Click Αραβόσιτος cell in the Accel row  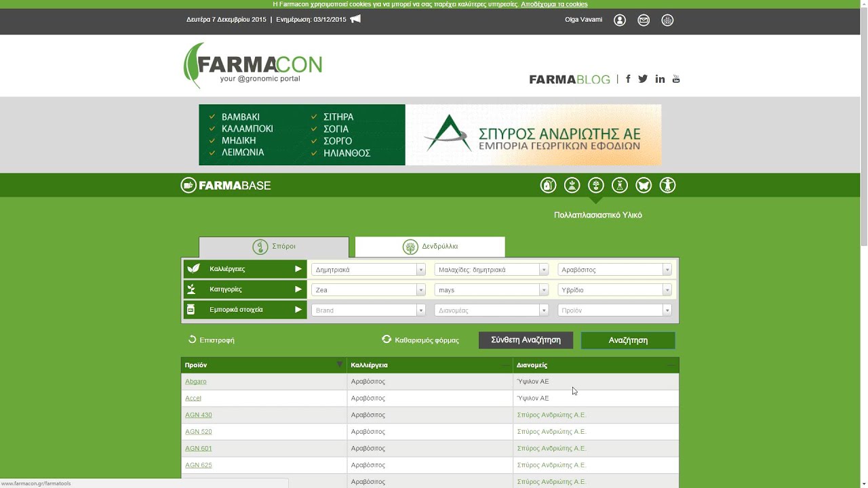(368, 399)
